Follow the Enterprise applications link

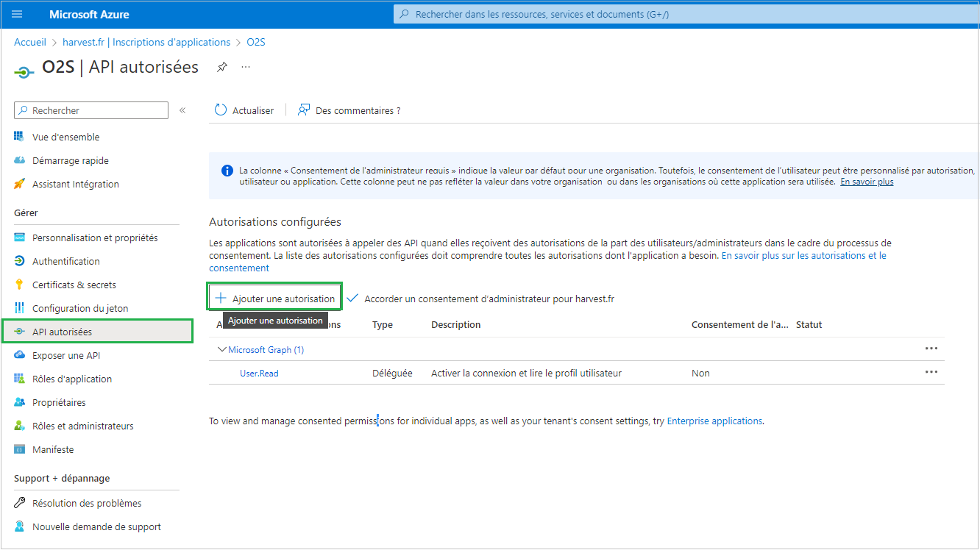click(714, 421)
